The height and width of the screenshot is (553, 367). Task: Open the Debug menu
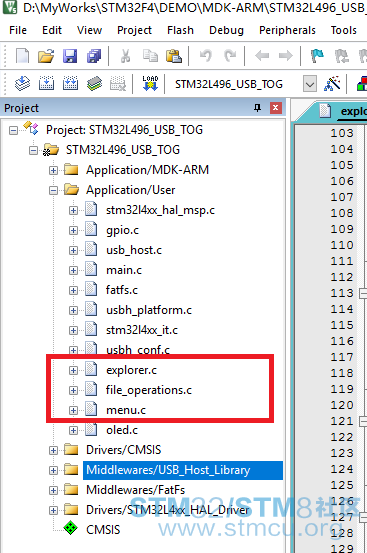pyautogui.click(x=226, y=30)
